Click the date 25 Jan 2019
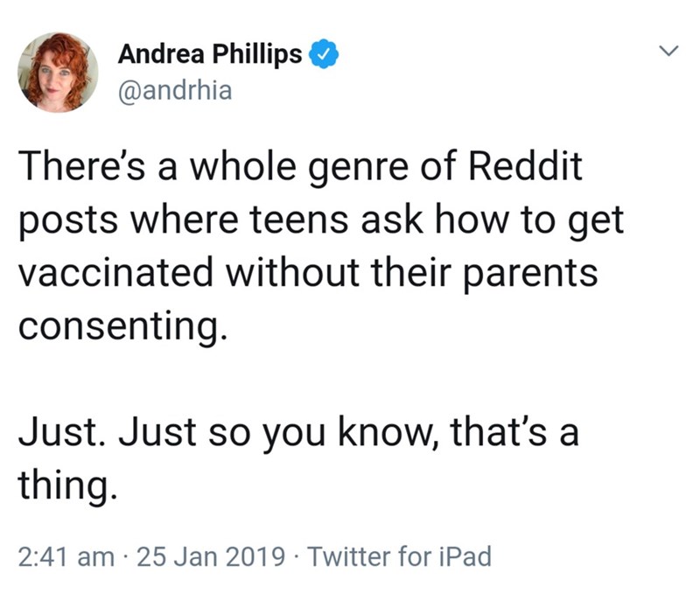700x594 pixels. click(213, 556)
